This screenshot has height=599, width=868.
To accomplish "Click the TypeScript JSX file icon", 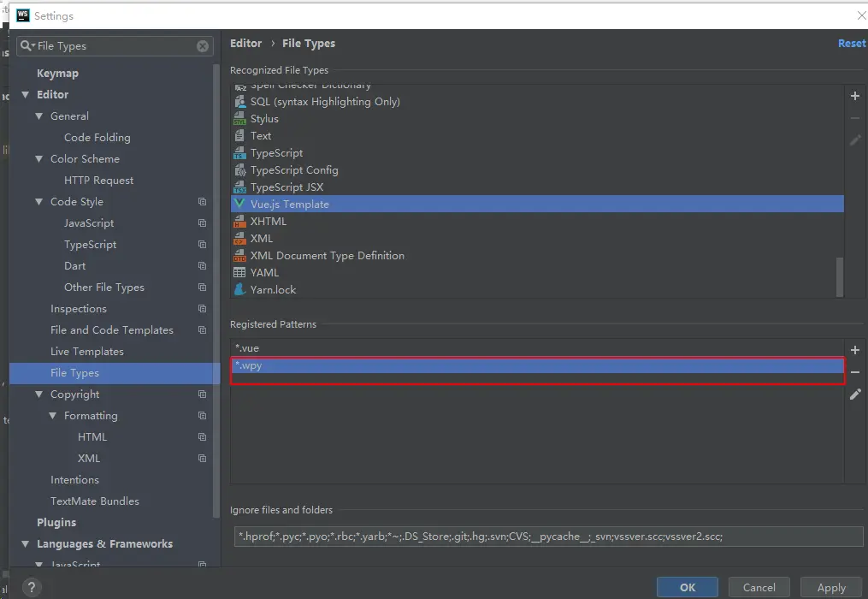I will click(x=239, y=187).
